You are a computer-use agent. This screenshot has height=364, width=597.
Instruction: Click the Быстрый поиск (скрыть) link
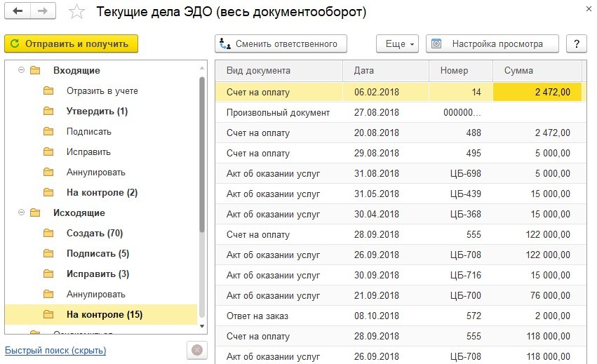[x=55, y=350]
